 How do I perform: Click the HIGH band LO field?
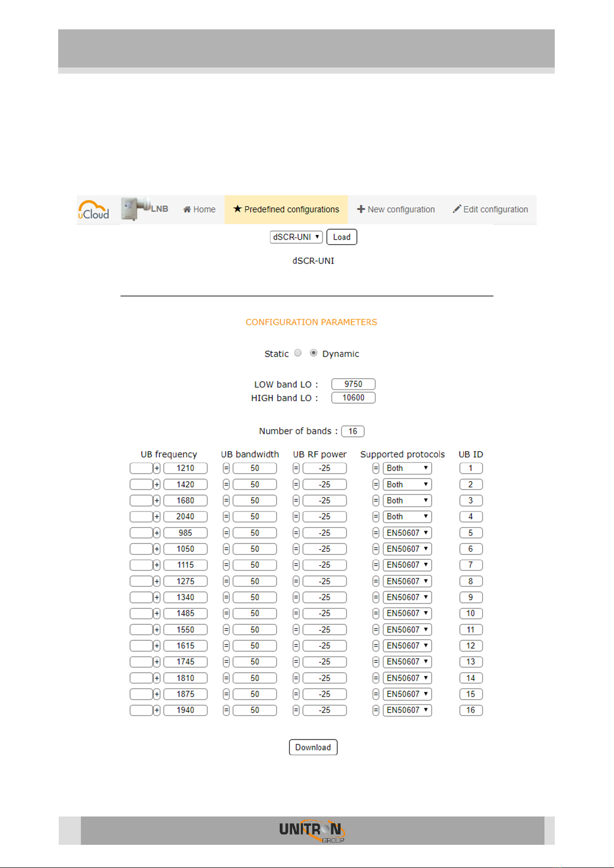pos(353,398)
